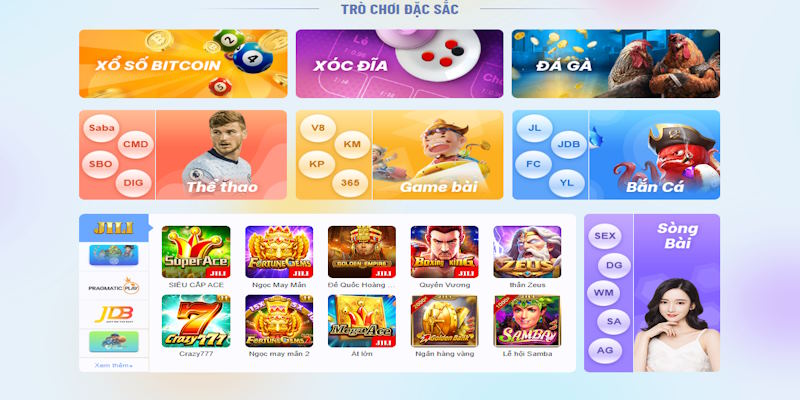Open the SuperAce slot game icon
This screenshot has height=400, width=800.
(x=196, y=252)
